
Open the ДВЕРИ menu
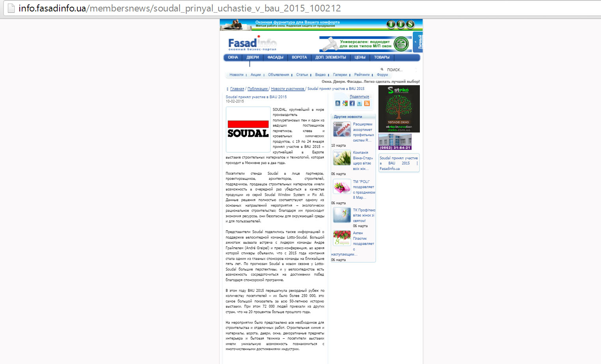pos(253,58)
